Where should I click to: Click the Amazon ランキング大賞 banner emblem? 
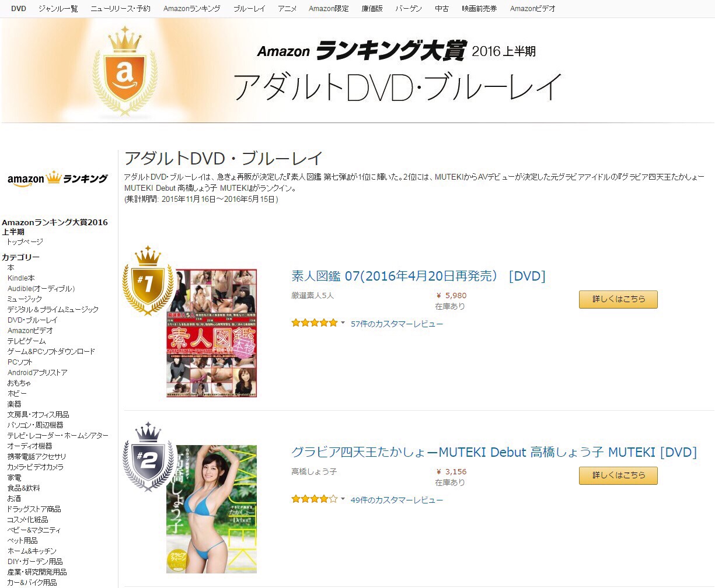pyautogui.click(x=124, y=71)
